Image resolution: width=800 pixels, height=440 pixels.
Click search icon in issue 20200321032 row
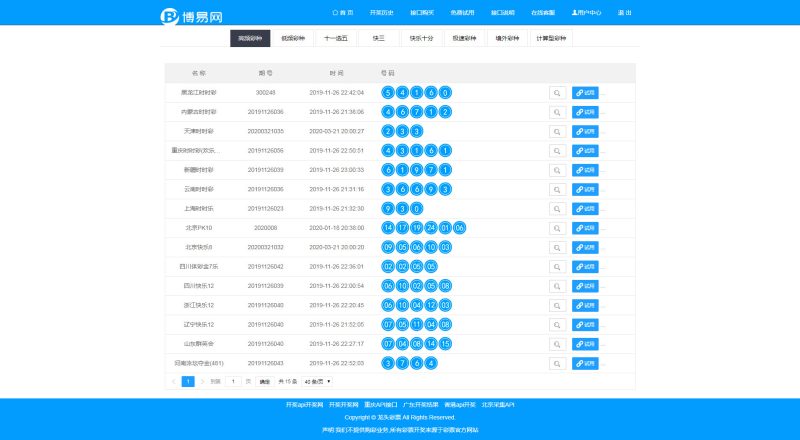[557, 248]
